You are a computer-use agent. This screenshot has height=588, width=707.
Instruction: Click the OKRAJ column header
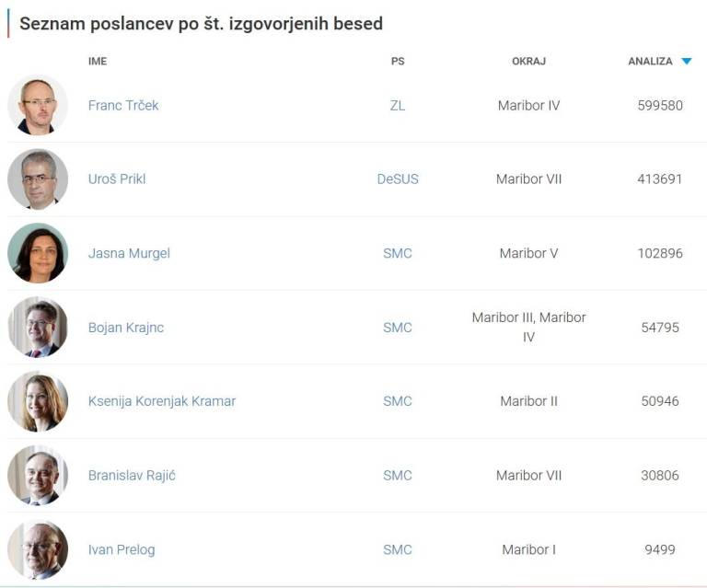click(528, 62)
